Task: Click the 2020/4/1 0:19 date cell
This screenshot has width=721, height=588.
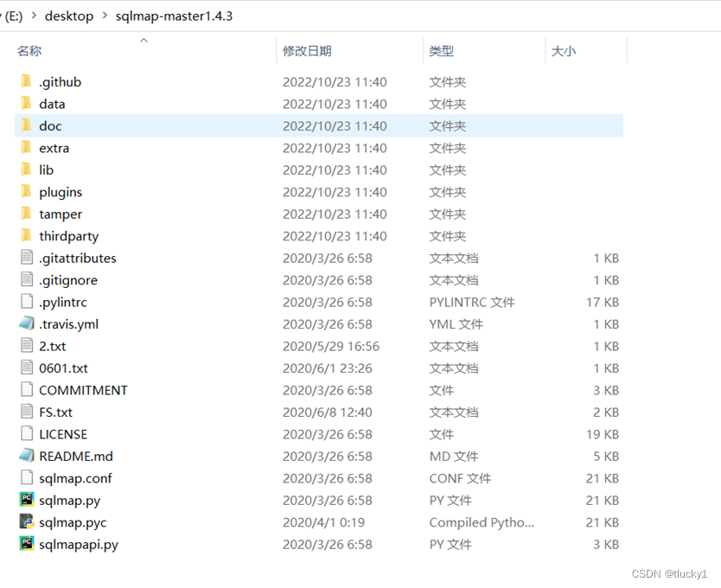Action: pos(323,522)
